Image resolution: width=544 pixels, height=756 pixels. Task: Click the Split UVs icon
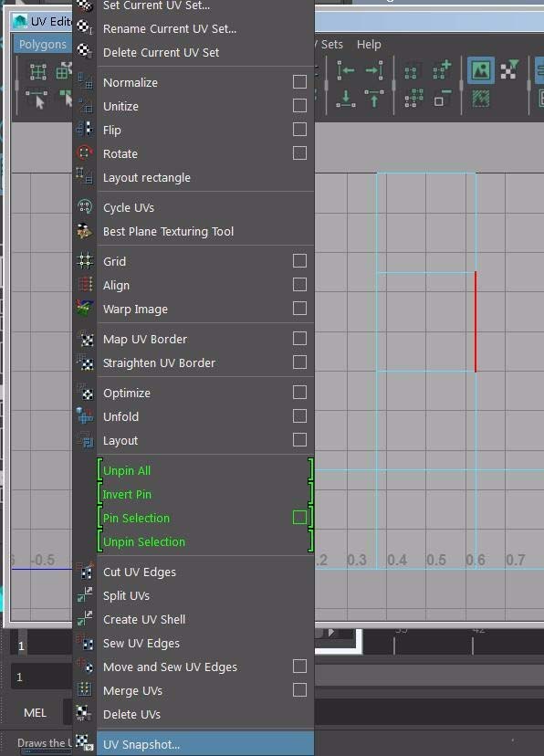coord(85,595)
